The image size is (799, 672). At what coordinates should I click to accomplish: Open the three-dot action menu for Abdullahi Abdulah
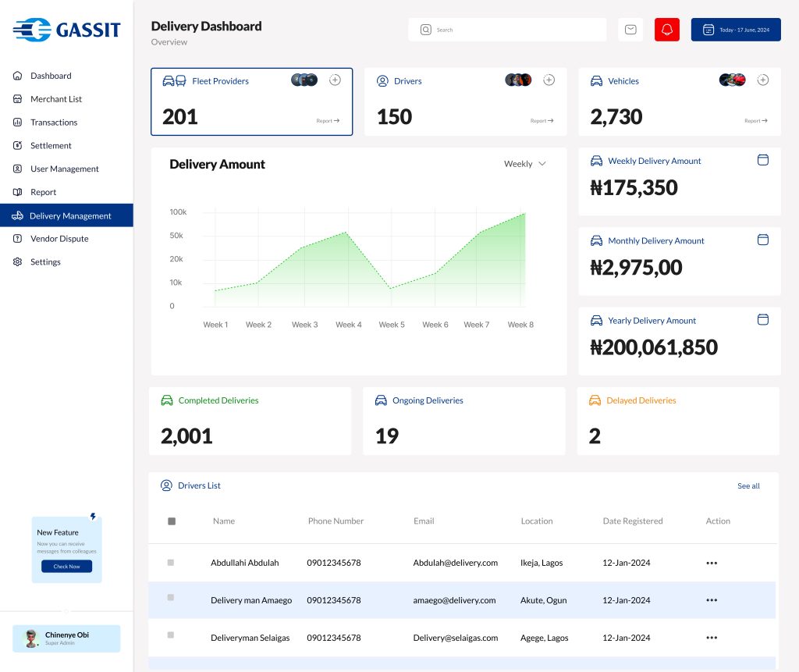(711, 563)
